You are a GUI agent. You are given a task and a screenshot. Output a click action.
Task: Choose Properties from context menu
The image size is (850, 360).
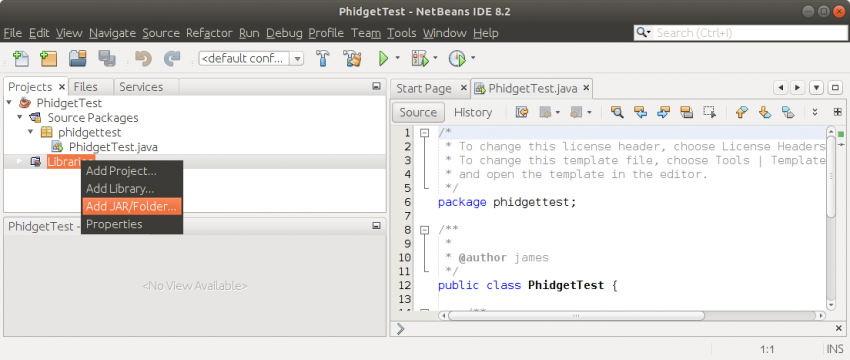pos(132,224)
